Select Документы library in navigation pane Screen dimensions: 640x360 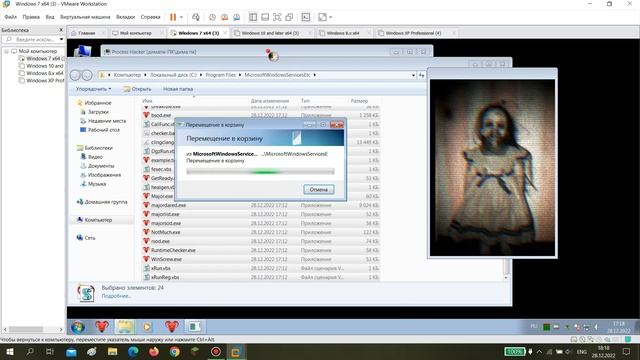pyautogui.click(x=97, y=166)
